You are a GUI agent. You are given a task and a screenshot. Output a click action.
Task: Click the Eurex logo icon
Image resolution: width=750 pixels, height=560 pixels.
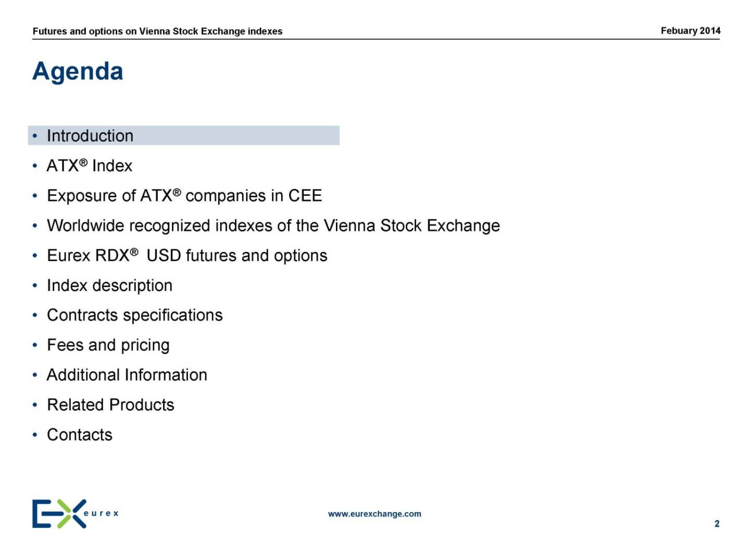(x=59, y=514)
